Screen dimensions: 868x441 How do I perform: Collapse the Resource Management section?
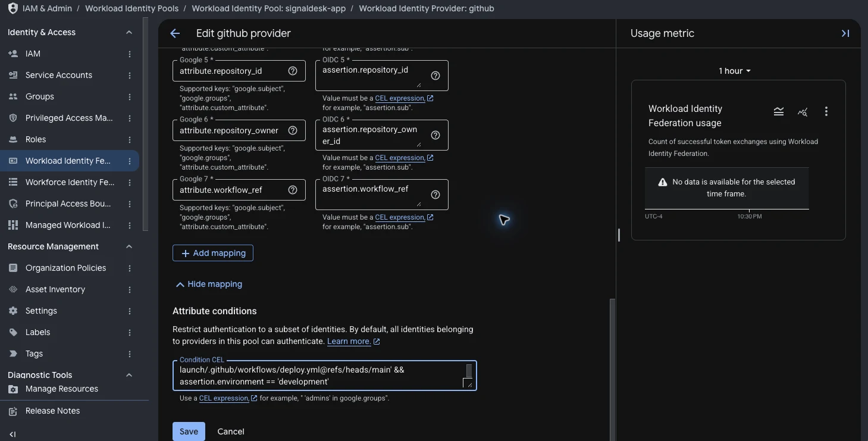(x=129, y=246)
